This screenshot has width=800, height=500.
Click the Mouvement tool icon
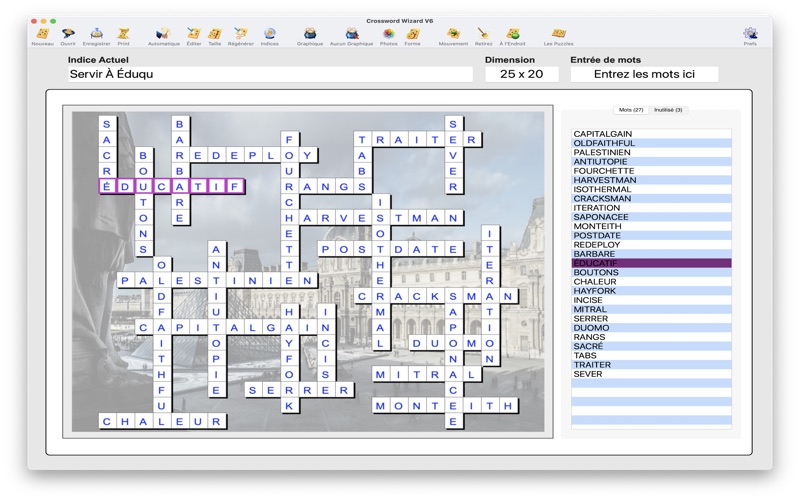pos(453,34)
